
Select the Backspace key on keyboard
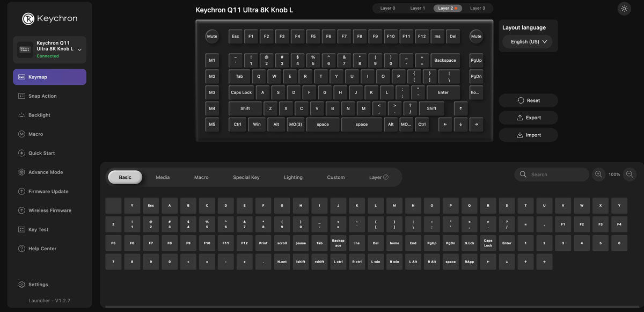pos(445,60)
